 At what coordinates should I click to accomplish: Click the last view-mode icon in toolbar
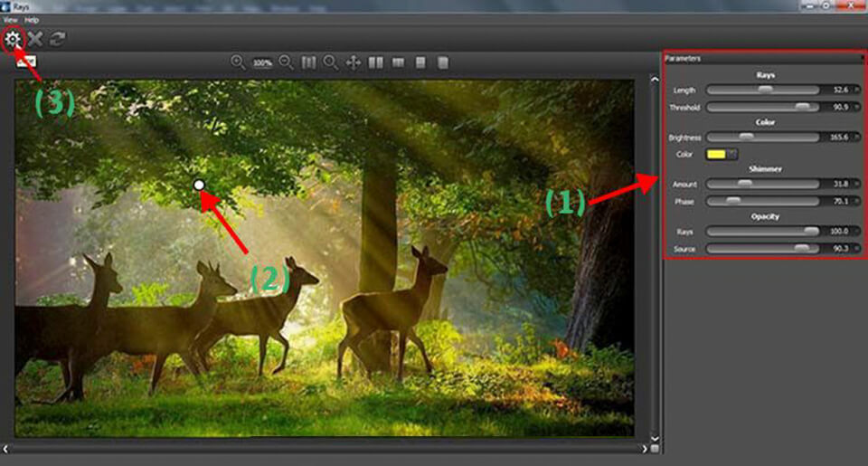(443, 62)
